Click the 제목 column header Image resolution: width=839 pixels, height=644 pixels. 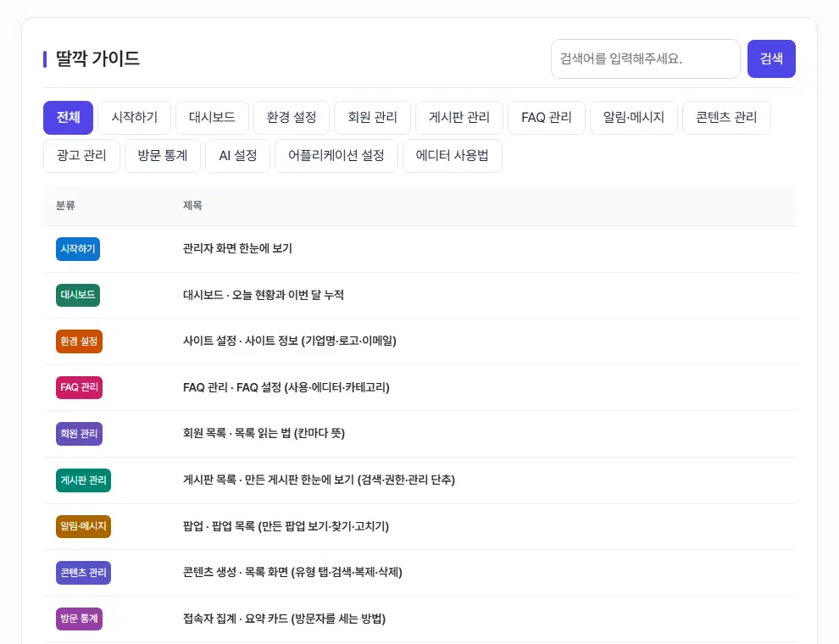point(192,206)
